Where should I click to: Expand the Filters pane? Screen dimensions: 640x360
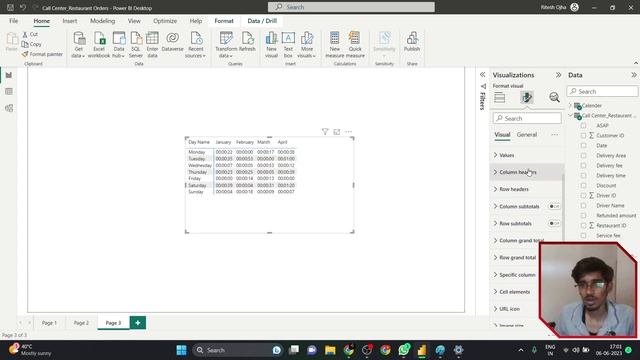482,75
